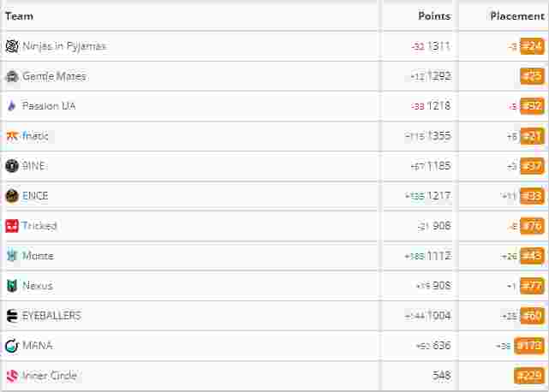Click the Nexus green logo icon
Image resolution: width=549 pixels, height=392 pixels.
pyautogui.click(x=12, y=286)
